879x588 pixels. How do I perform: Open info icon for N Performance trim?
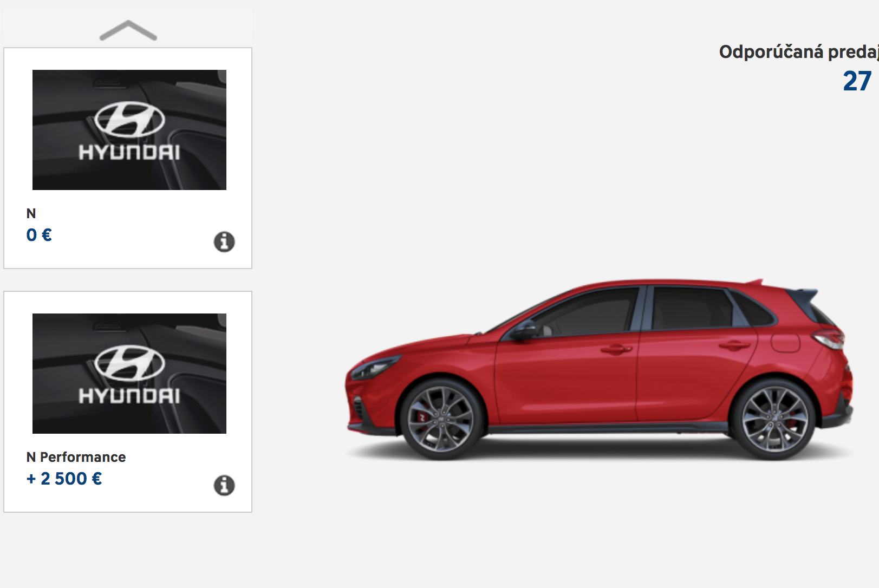(224, 485)
